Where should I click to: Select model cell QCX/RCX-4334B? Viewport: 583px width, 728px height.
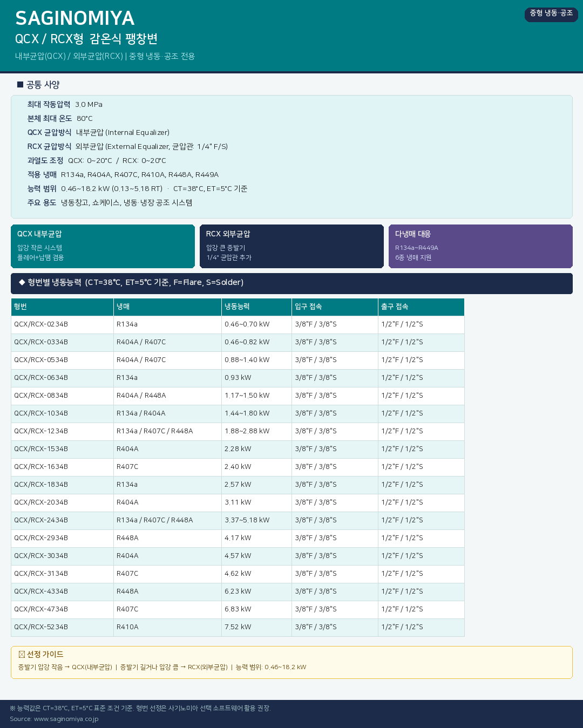[x=62, y=591]
